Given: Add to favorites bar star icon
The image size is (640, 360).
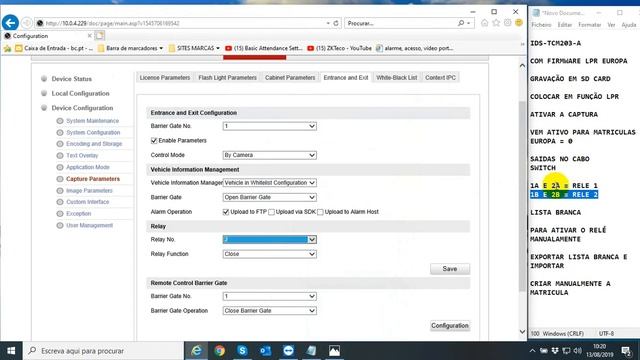Looking at the screenshot, I should [x=7, y=48].
